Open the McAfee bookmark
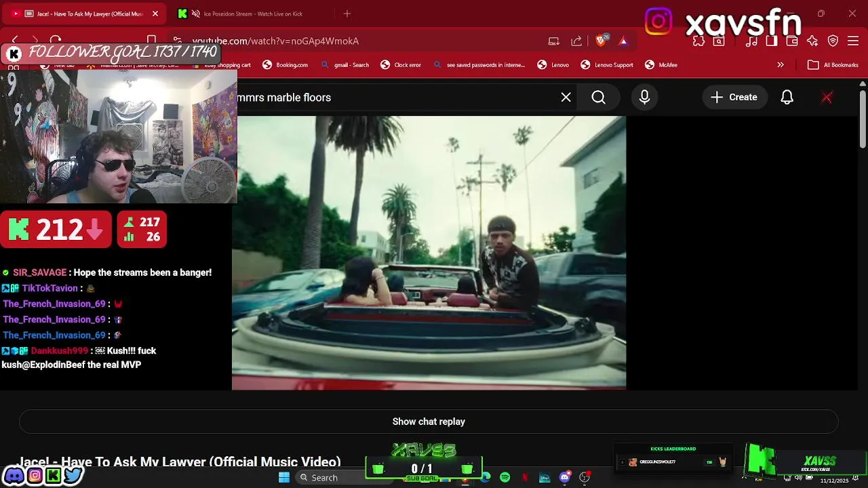This screenshot has width=868, height=488. pos(661,65)
